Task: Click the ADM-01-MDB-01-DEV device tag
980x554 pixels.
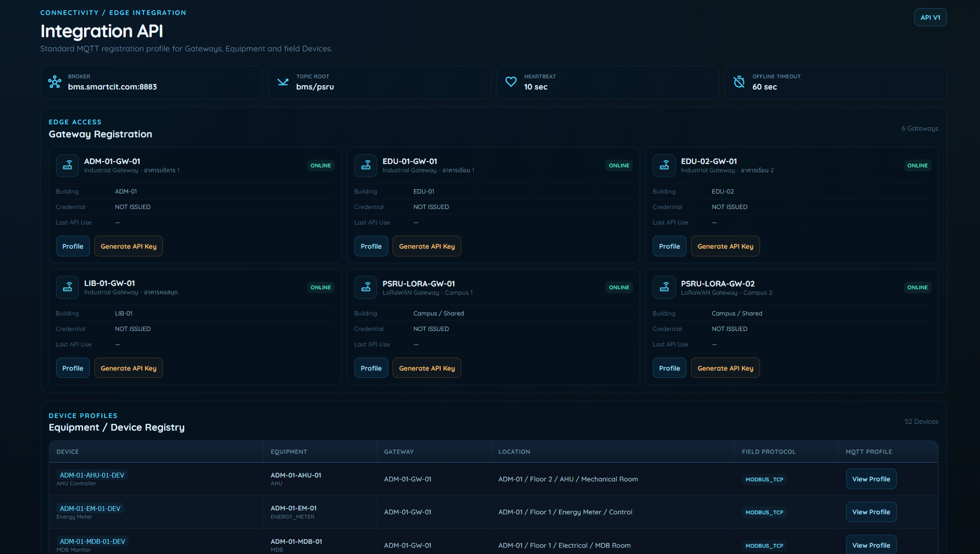Action: 92,541
